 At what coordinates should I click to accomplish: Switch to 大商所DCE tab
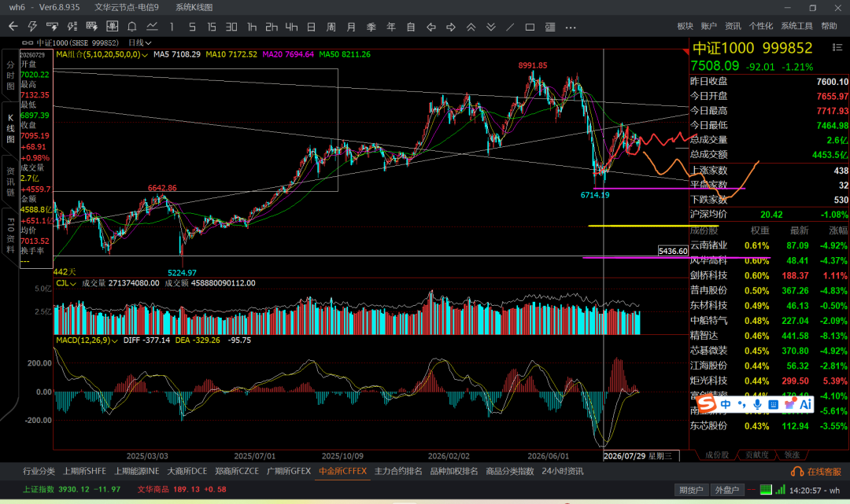pos(187,471)
